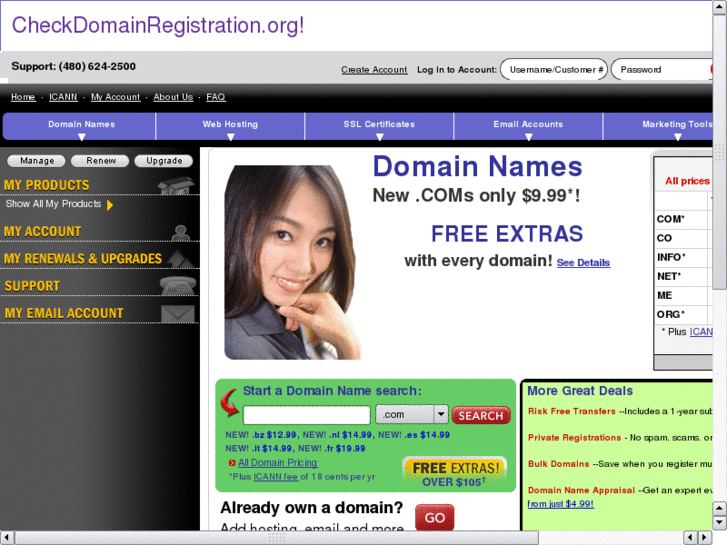
Task: Click the horizontal scrollbar left arrow
Action: tap(6, 537)
